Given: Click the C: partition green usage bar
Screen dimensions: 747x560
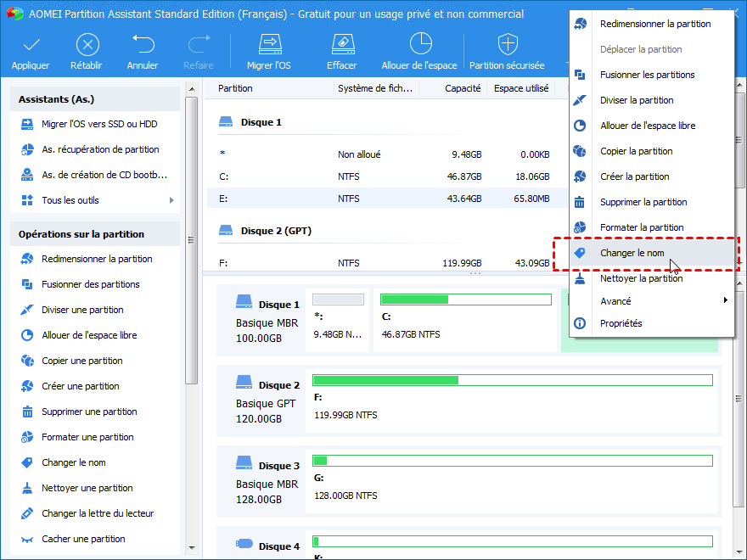Looking at the screenshot, I should pyautogui.click(x=465, y=300).
